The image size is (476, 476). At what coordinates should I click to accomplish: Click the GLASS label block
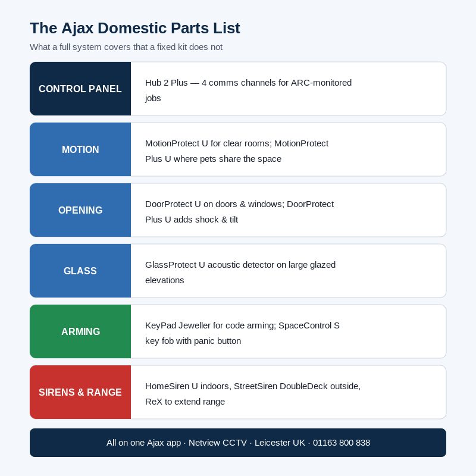[x=80, y=271]
